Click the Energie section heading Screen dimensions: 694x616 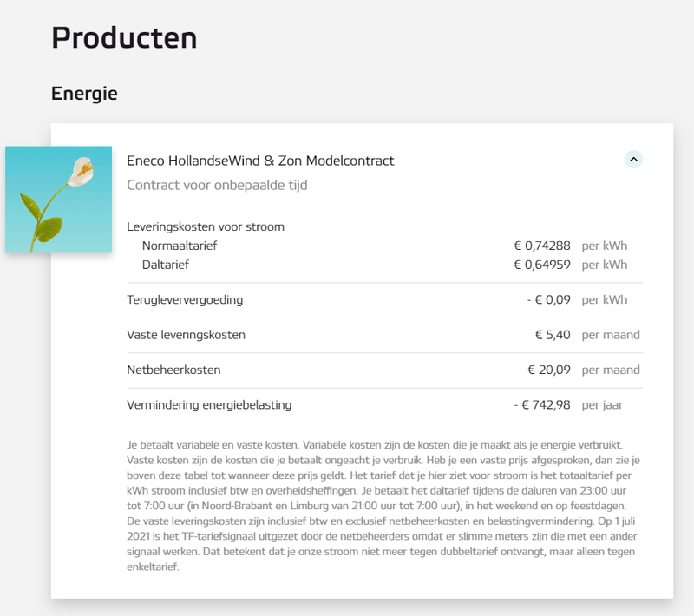click(x=84, y=93)
